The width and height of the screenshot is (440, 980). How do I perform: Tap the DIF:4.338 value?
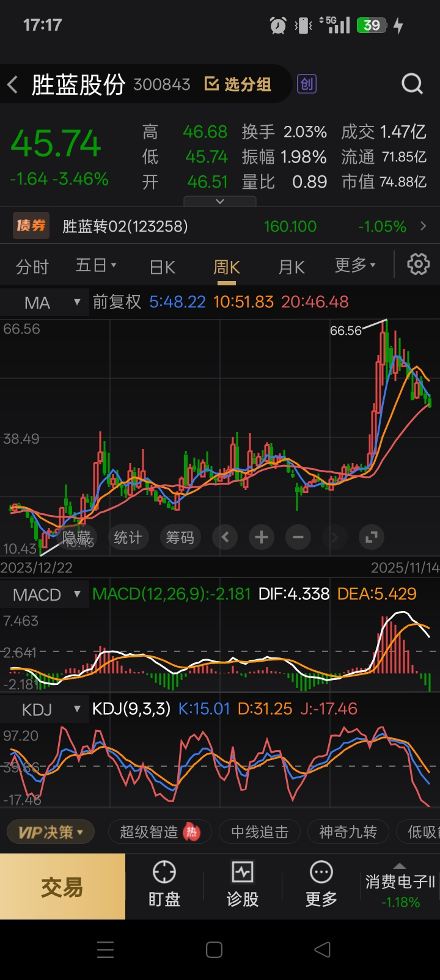tap(294, 594)
